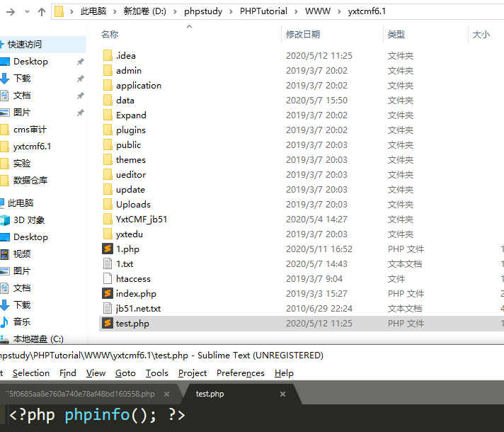Open 音乐 in navigation pane
This screenshot has width=504, height=432.
pos(22,322)
